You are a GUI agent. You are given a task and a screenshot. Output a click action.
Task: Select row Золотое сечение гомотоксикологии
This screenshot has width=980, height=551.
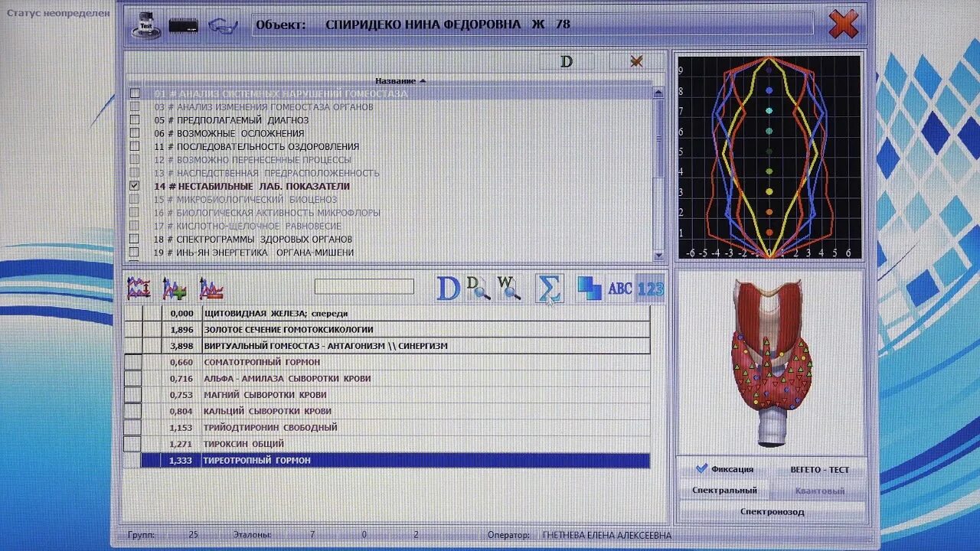[387, 329]
